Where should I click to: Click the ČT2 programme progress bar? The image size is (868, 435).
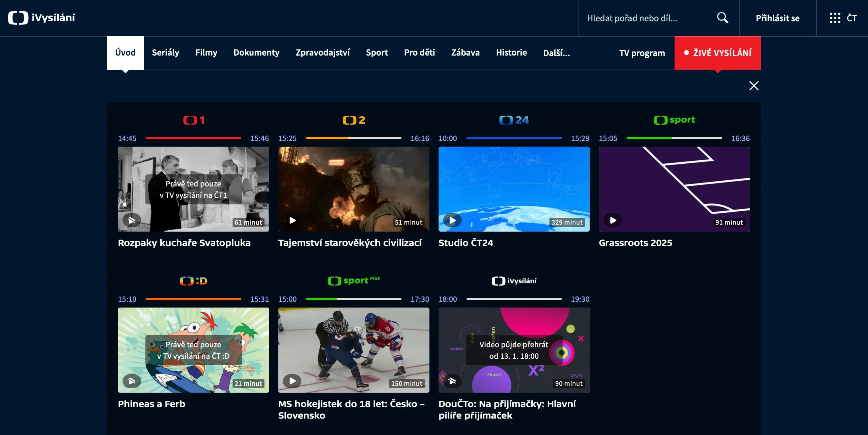click(353, 138)
